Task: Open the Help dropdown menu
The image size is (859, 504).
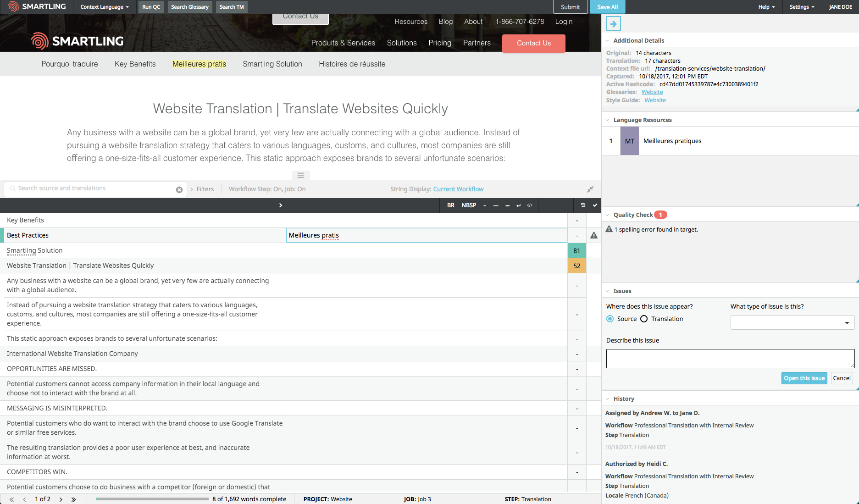Action: pos(766,7)
